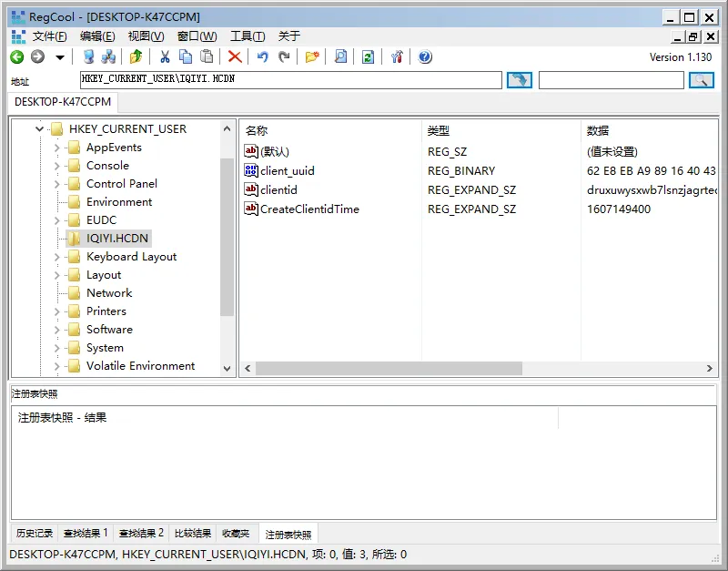Refresh the registry view via toolbar icon
728x571 pixels.
[366, 56]
